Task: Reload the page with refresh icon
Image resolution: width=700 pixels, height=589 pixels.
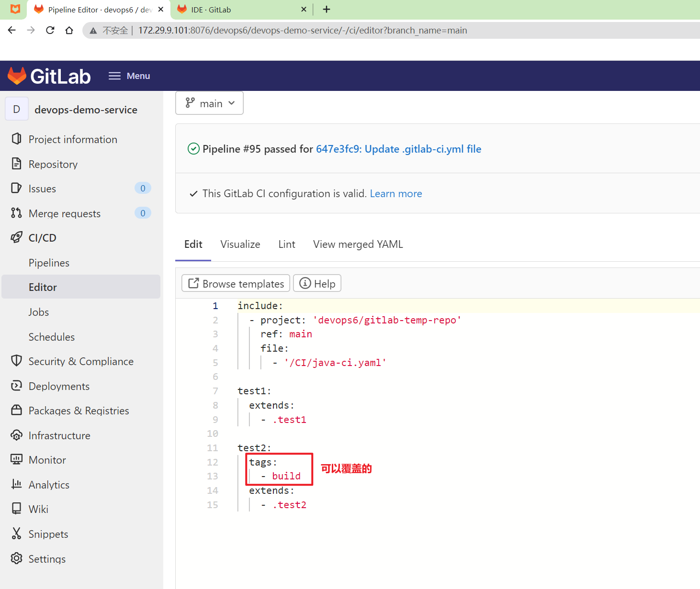Action: click(50, 30)
